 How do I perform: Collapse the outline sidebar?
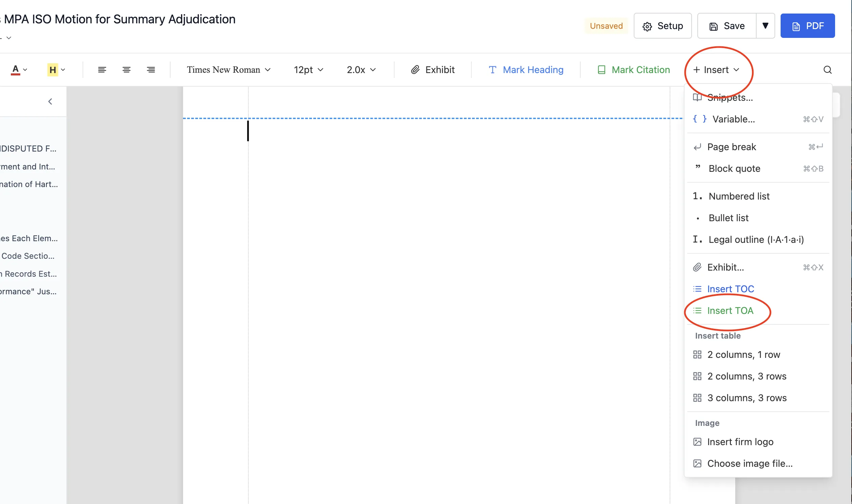coord(50,101)
